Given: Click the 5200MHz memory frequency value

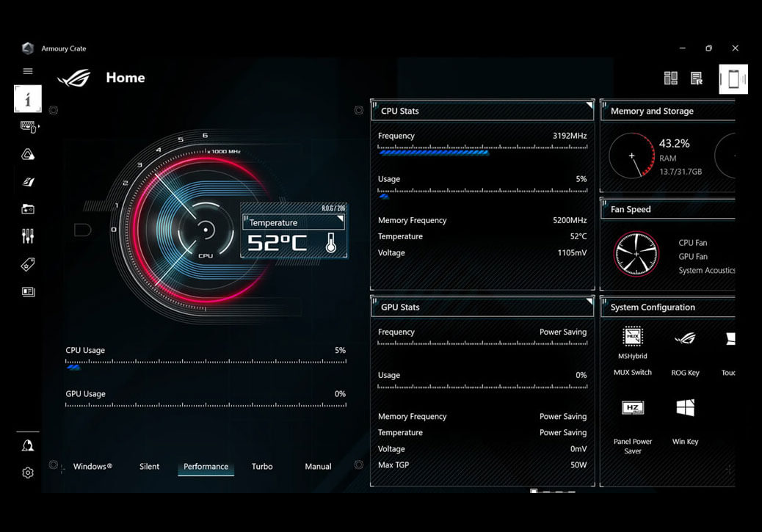Looking at the screenshot, I should pyautogui.click(x=570, y=220).
